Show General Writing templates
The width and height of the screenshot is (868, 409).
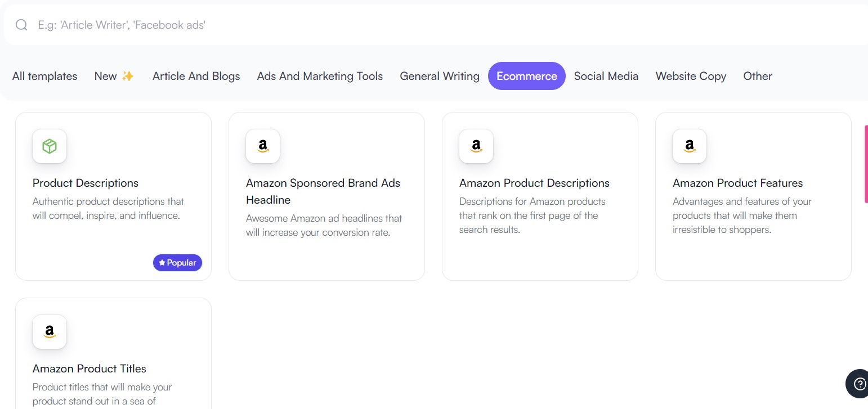pos(440,76)
